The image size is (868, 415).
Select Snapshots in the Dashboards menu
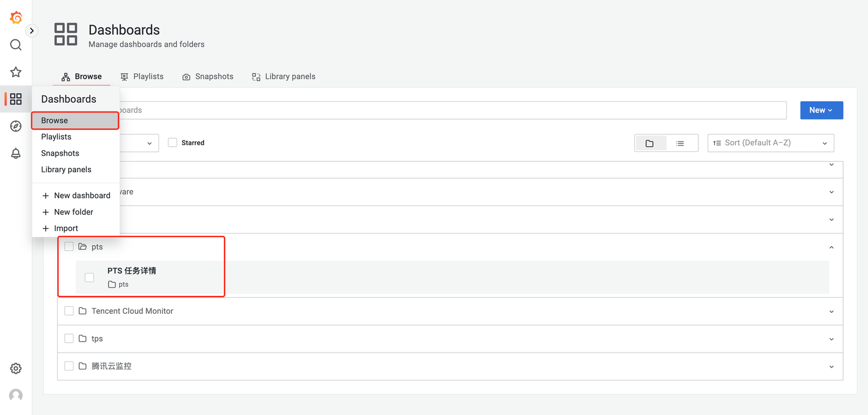tap(60, 153)
